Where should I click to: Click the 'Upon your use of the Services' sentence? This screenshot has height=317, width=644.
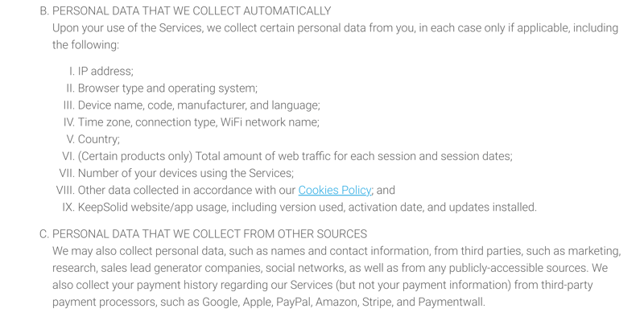pos(335,28)
